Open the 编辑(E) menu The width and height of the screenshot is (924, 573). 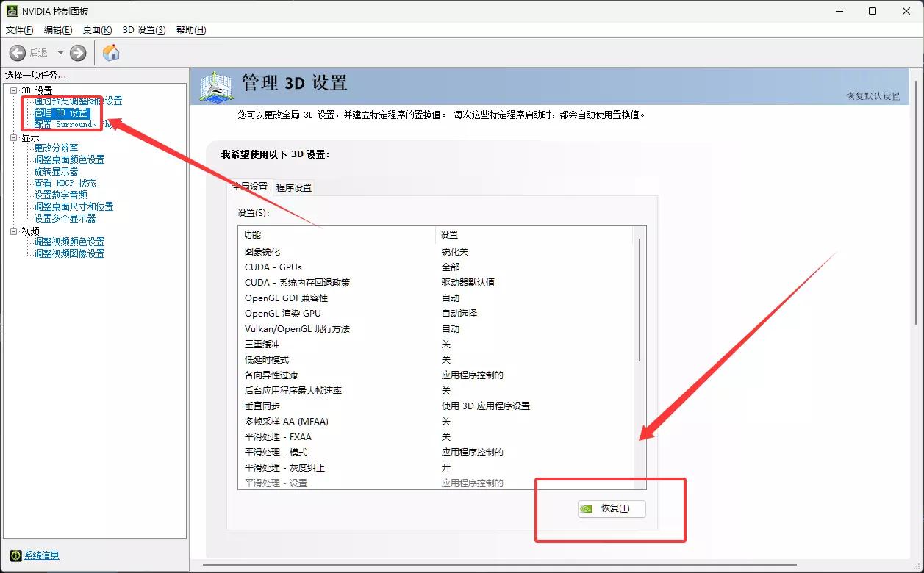(x=58, y=30)
